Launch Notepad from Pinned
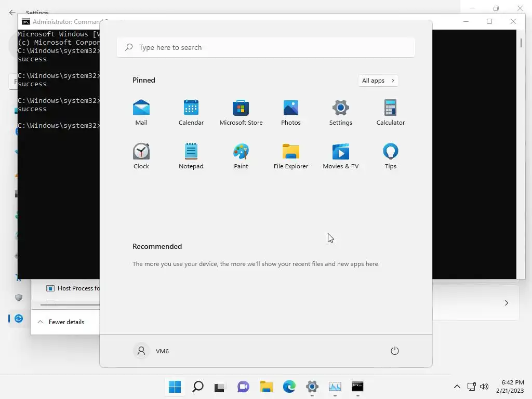 [191, 156]
